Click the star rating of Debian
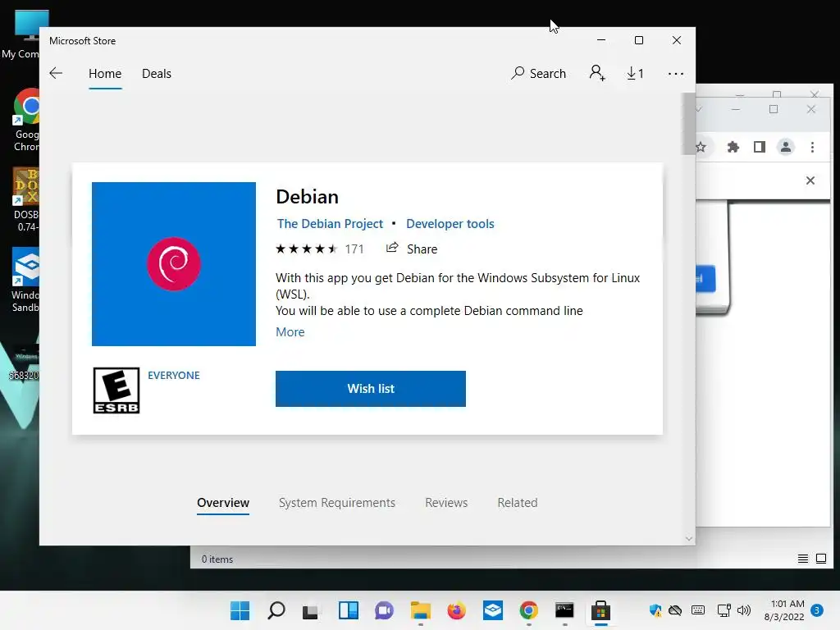Screen dimensions: 840x630 307,249
